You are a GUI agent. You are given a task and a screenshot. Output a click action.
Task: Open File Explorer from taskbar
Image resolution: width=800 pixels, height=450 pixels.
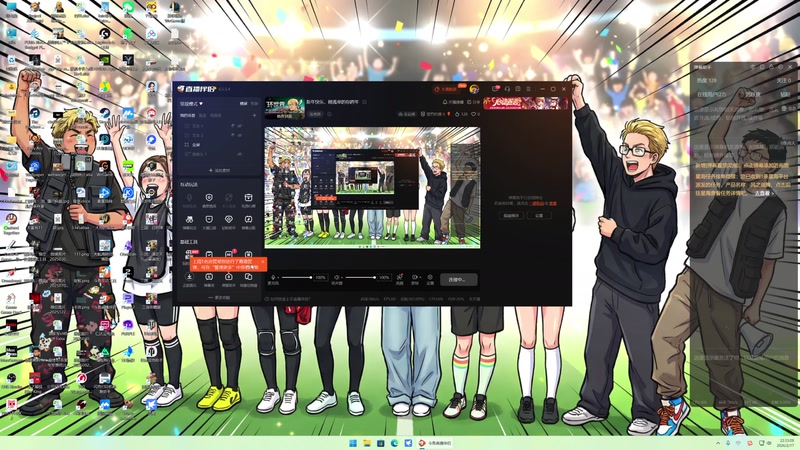[367, 443]
